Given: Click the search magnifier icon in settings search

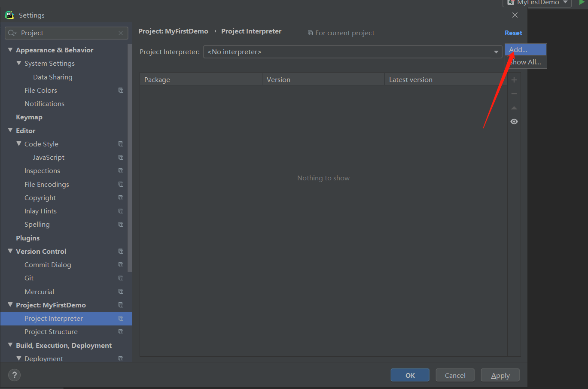Looking at the screenshot, I should [12, 33].
